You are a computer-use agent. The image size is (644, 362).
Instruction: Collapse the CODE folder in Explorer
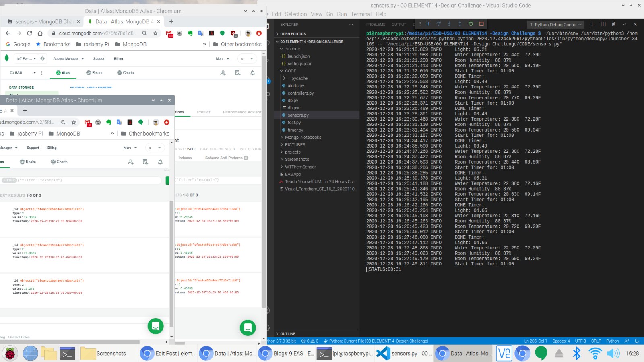coord(290,71)
